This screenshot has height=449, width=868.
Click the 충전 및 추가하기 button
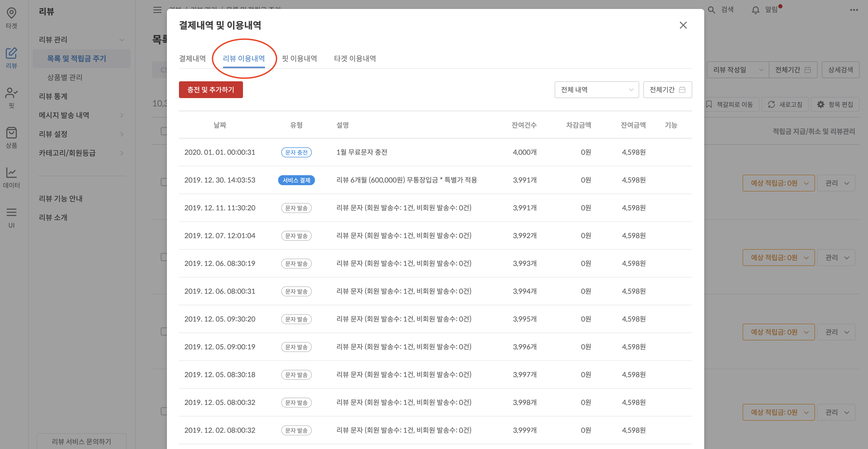(211, 90)
